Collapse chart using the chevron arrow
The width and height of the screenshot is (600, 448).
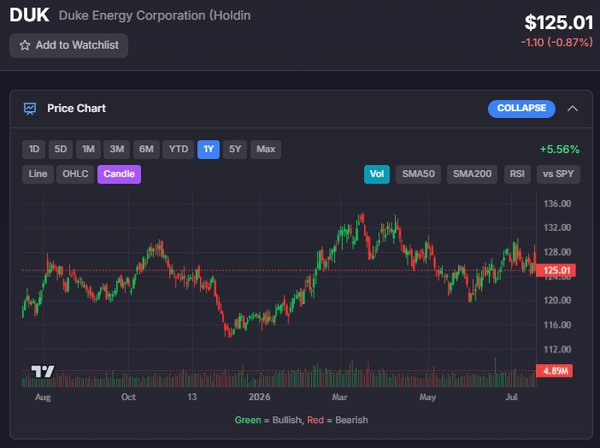572,109
